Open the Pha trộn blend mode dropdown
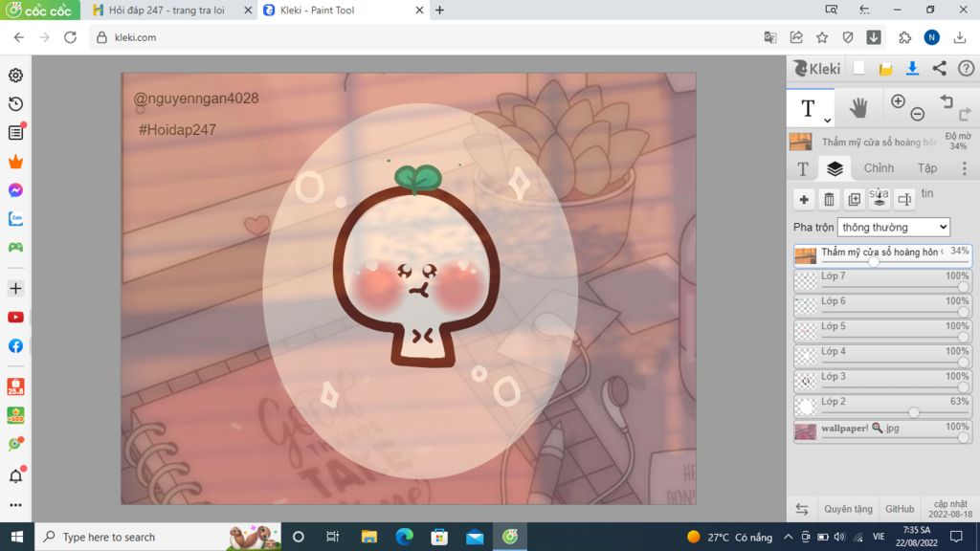980x551 pixels. click(894, 228)
